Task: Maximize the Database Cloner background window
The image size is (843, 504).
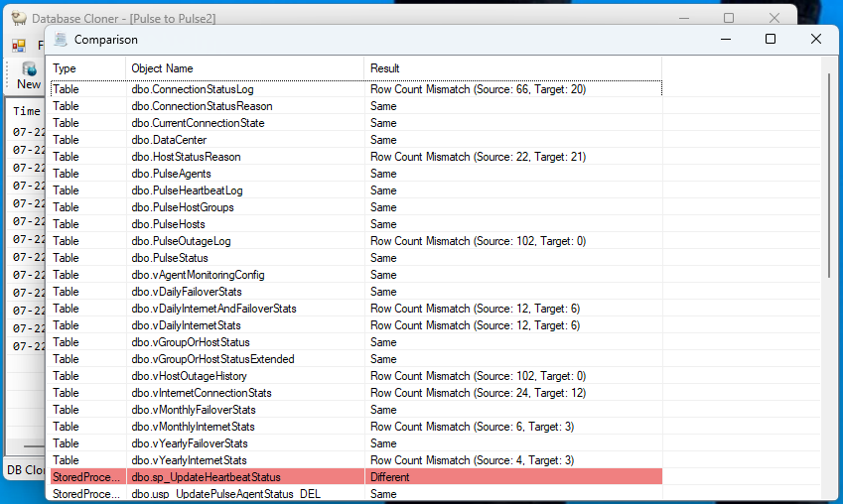Action: click(x=729, y=18)
